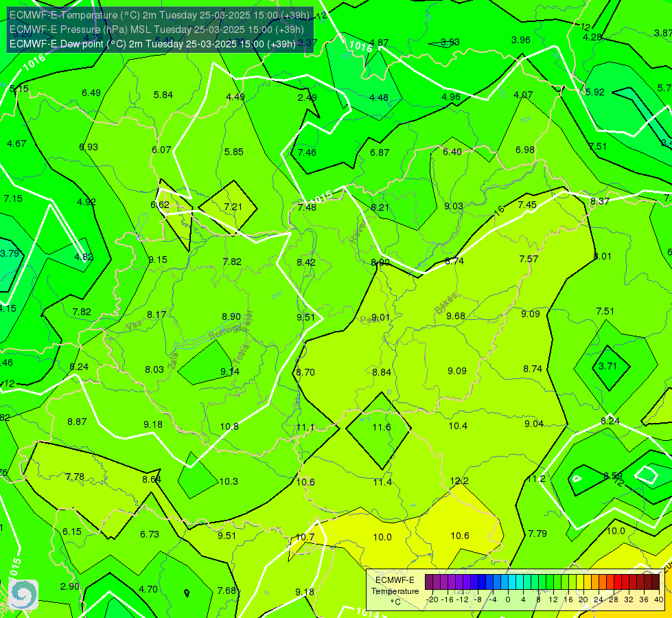Click the Zala county label

173,362
